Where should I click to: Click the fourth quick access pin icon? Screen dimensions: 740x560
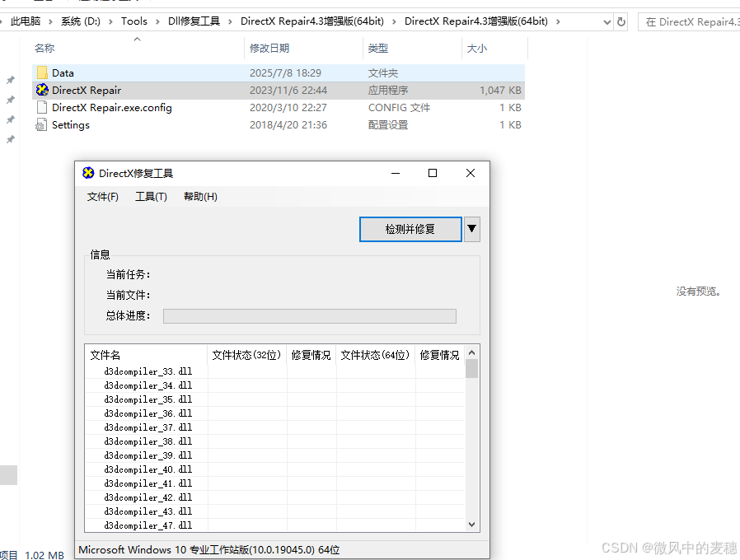point(11,139)
